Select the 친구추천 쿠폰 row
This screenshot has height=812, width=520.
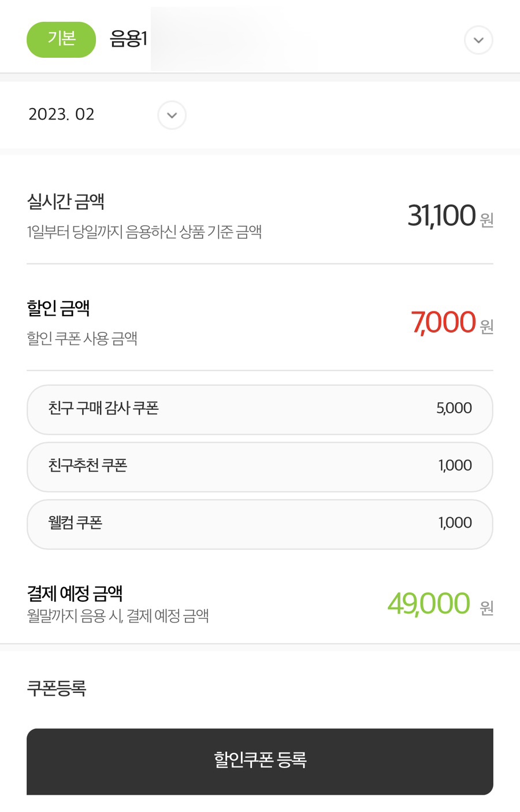pos(259,466)
